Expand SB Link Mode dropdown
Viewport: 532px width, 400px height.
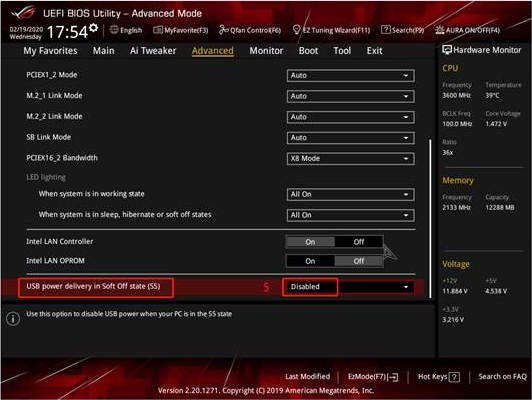[x=350, y=138]
